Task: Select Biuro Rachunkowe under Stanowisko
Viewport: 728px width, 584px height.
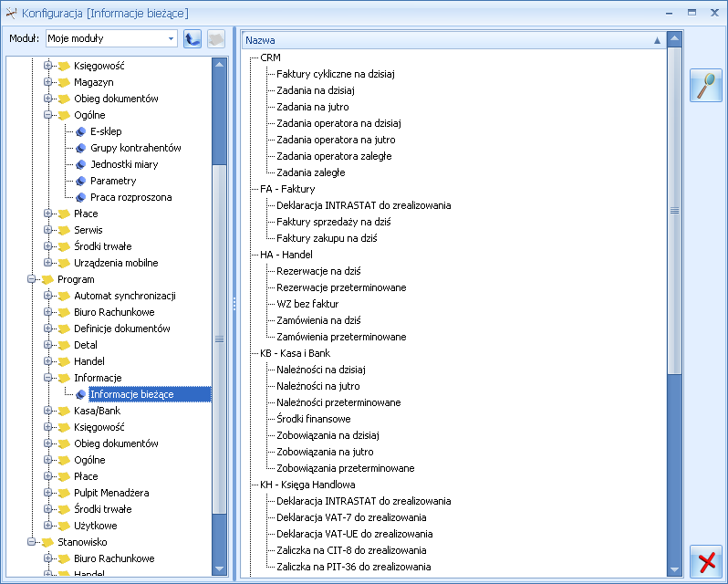Action: click(114, 558)
